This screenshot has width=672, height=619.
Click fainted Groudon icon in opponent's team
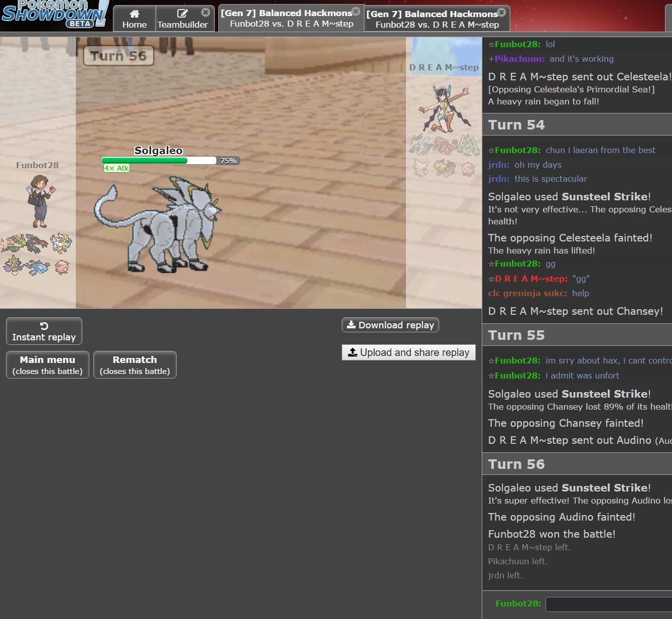(x=445, y=145)
